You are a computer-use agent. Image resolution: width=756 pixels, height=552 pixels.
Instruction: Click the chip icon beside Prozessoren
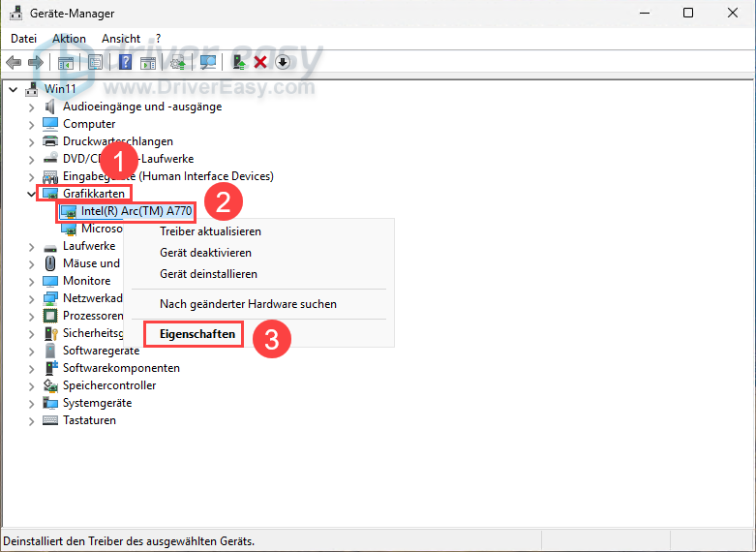coord(50,316)
